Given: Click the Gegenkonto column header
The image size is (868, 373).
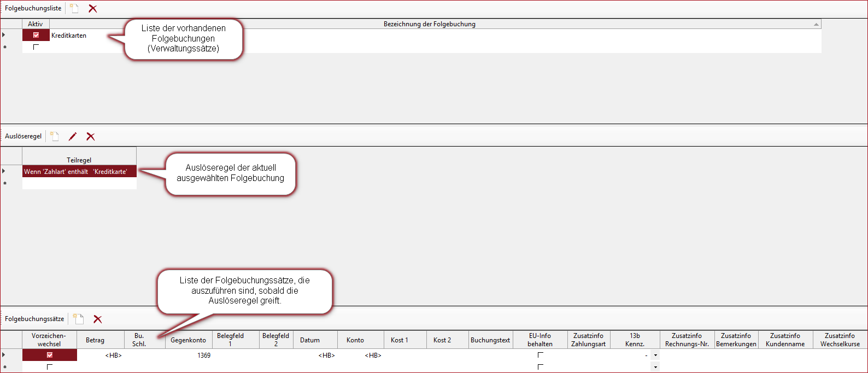Looking at the screenshot, I should coord(188,340).
